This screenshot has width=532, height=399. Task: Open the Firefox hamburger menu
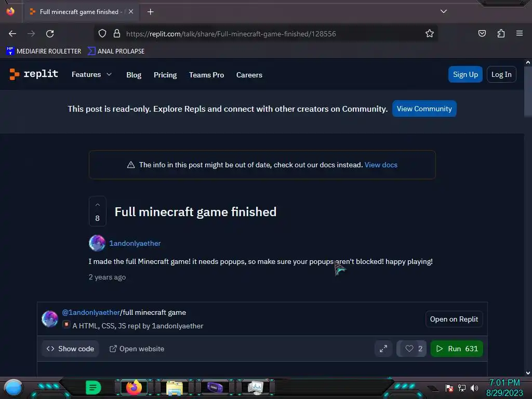tap(520, 33)
